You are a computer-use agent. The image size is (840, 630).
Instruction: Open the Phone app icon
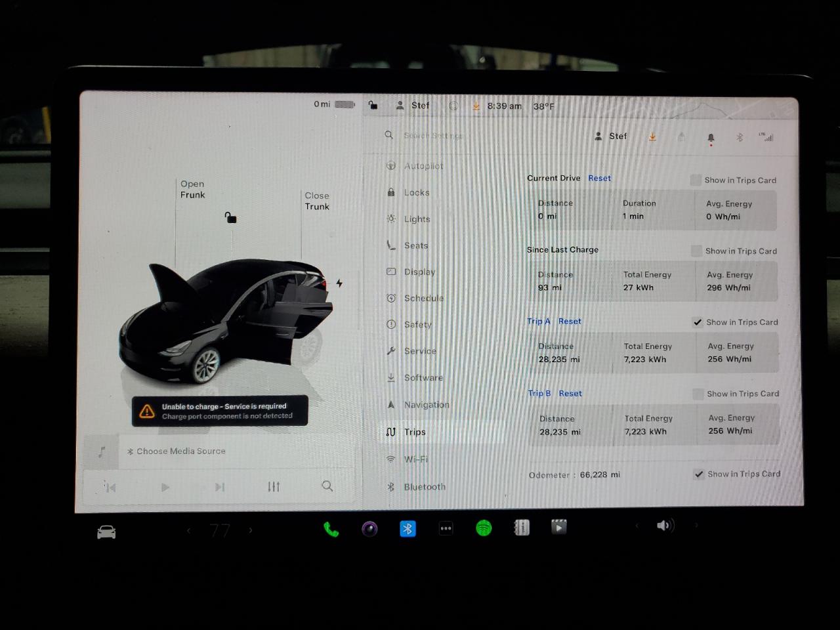click(331, 529)
